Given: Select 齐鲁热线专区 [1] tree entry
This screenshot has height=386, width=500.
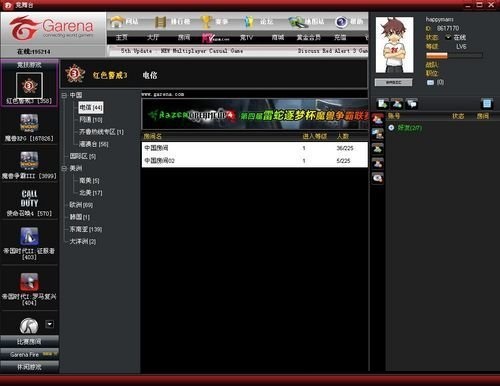Looking at the screenshot, I should [x=101, y=132].
